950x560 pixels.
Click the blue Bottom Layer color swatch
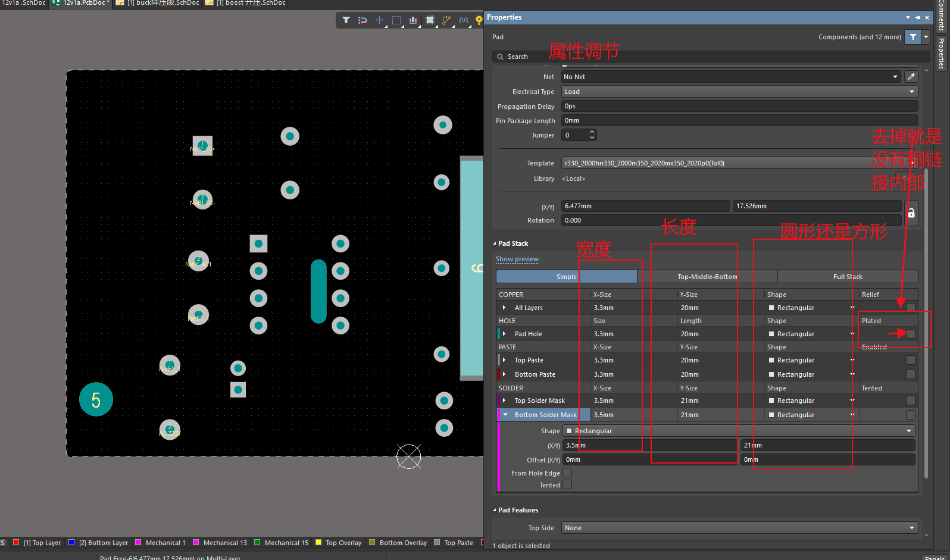pyautogui.click(x=71, y=543)
